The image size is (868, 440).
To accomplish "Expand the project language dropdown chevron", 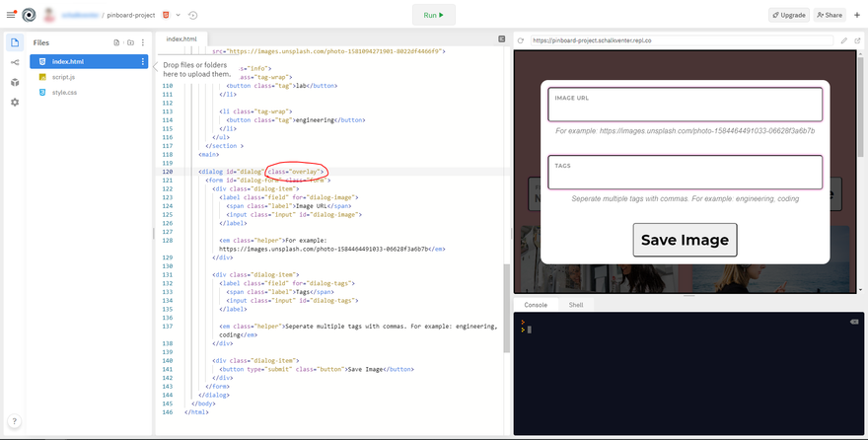I will point(178,15).
